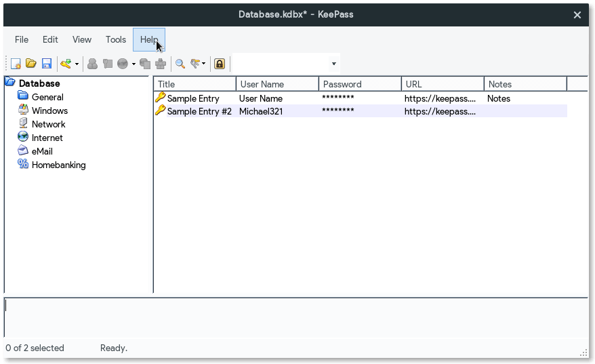Click the Notes cell of Sample Entry
595x364 pixels.
499,99
